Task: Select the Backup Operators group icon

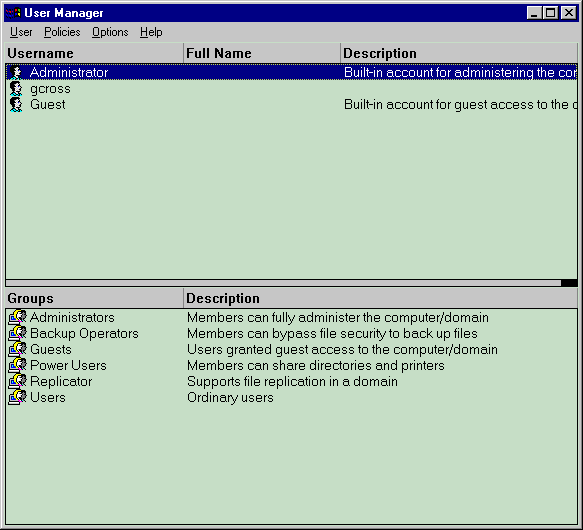Action: pyautogui.click(x=17, y=333)
